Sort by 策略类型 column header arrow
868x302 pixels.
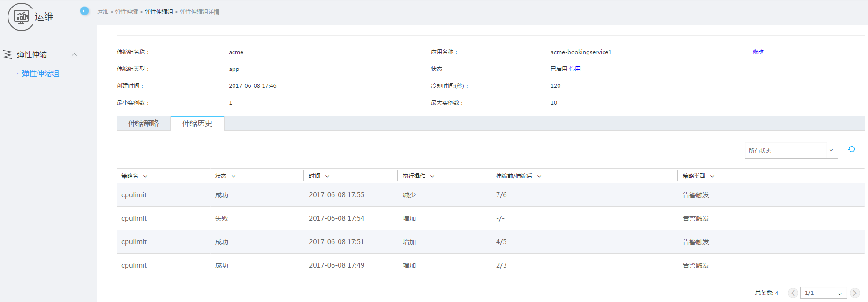tap(712, 176)
